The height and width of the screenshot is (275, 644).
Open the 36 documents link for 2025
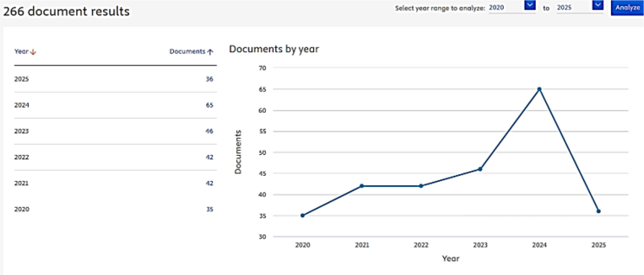point(209,79)
